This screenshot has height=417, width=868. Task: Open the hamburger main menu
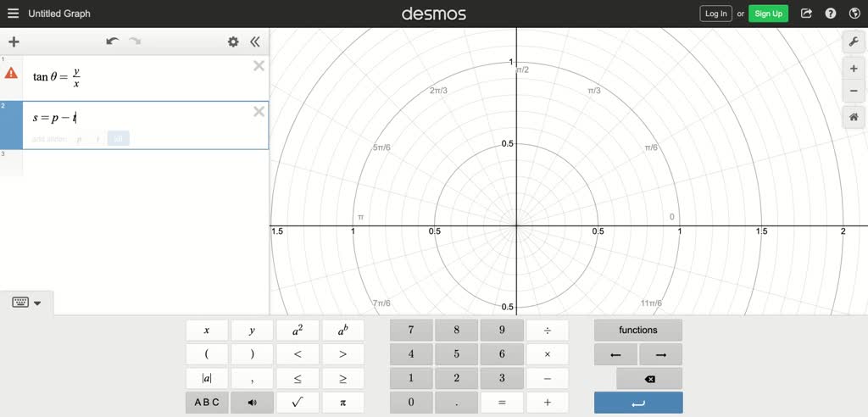coord(13,14)
